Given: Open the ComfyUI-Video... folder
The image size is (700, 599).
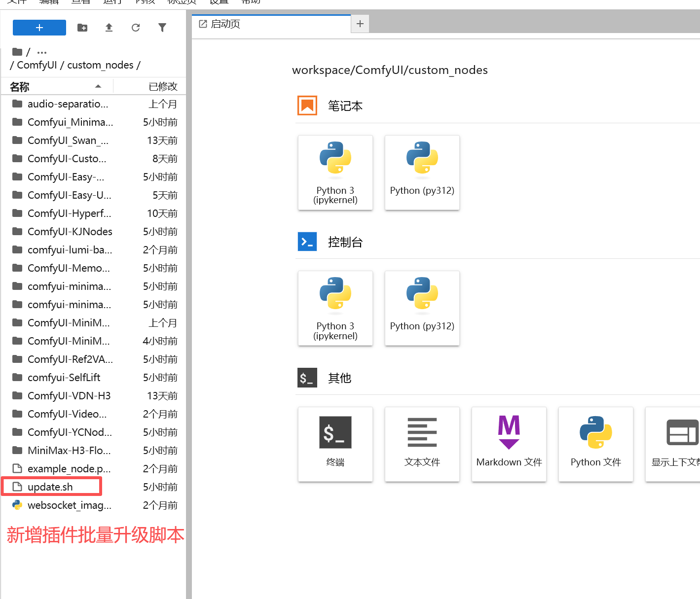Looking at the screenshot, I should (x=94, y=414).
